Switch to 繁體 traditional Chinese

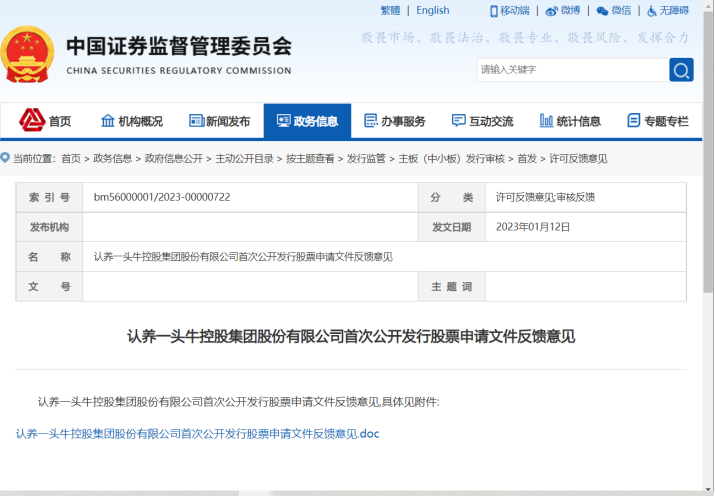coord(390,11)
